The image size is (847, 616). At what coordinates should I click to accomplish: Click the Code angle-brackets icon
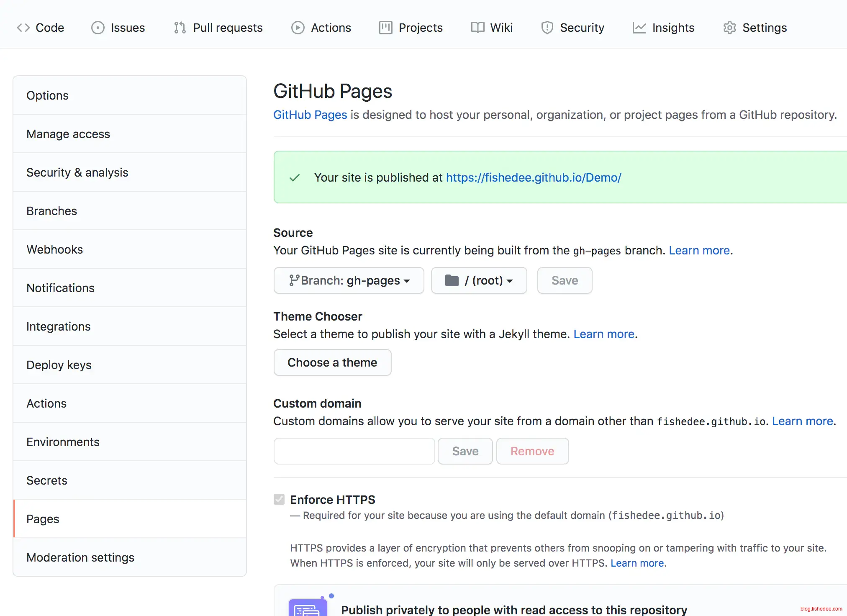pyautogui.click(x=23, y=28)
